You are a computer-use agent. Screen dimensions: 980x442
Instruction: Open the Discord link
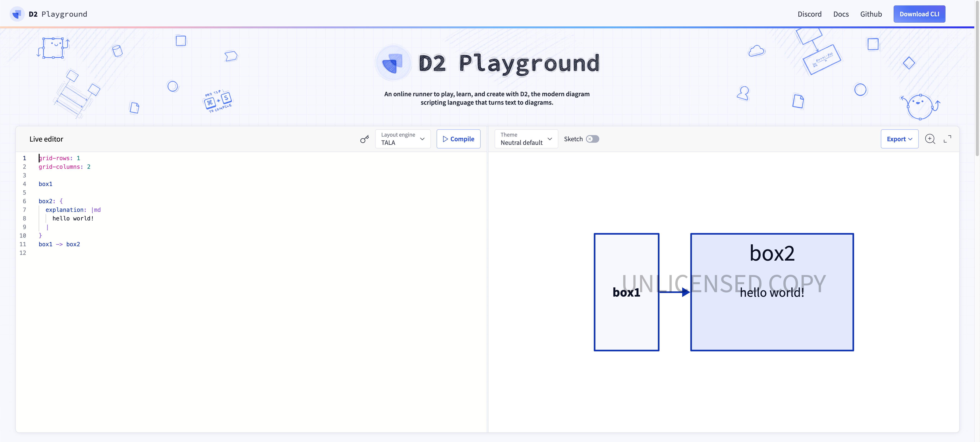pyautogui.click(x=809, y=14)
